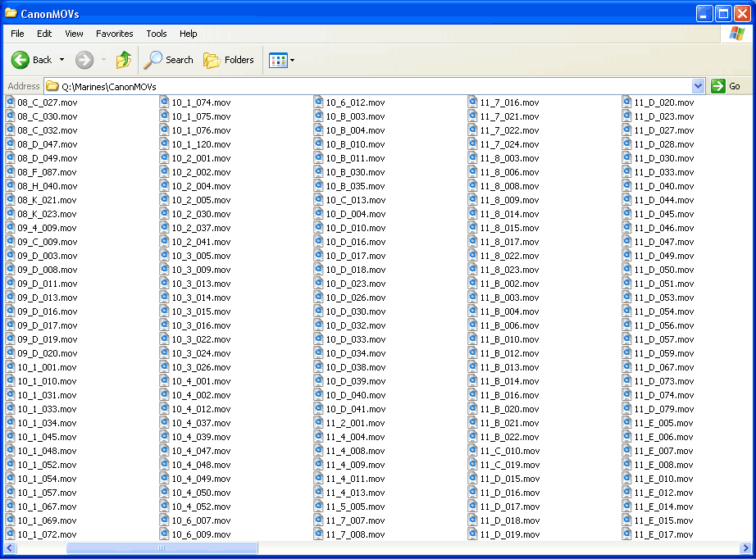Open the Tools menu
Image resolution: width=756 pixels, height=559 pixels.
tap(157, 34)
